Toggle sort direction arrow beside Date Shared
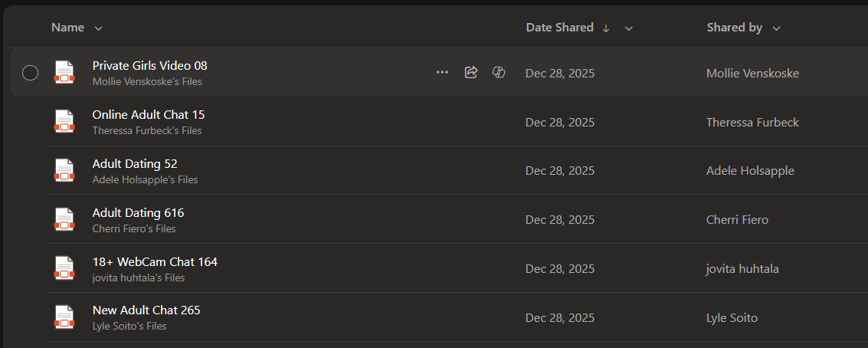868x348 pixels. [x=606, y=28]
